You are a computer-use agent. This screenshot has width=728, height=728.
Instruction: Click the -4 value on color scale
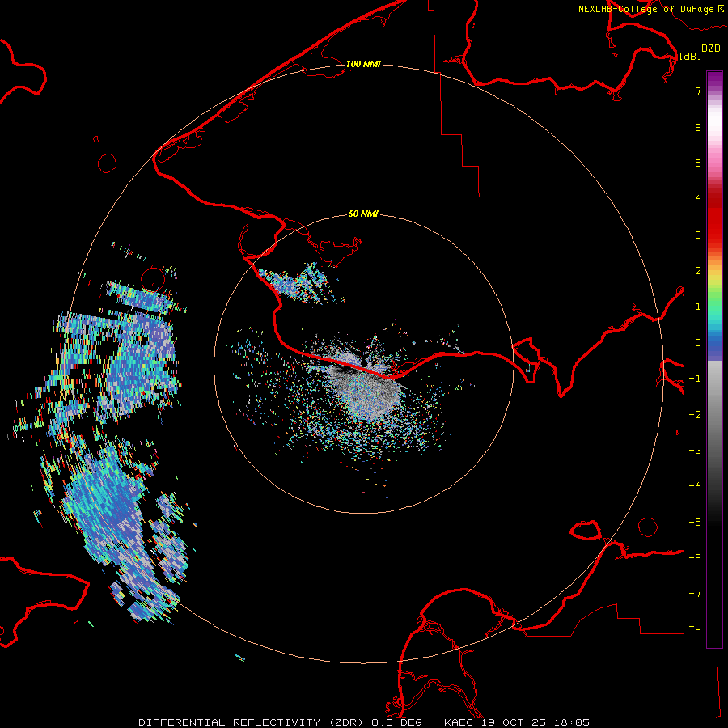click(695, 485)
